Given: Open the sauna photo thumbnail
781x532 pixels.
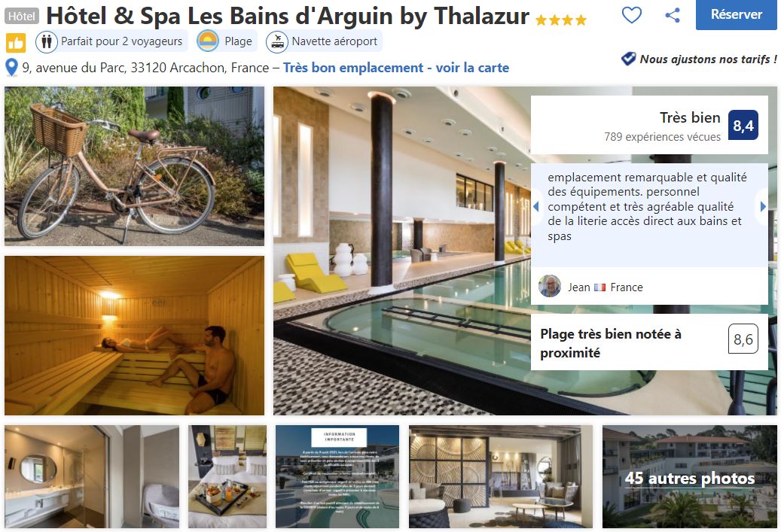Looking at the screenshot, I should 135,336.
